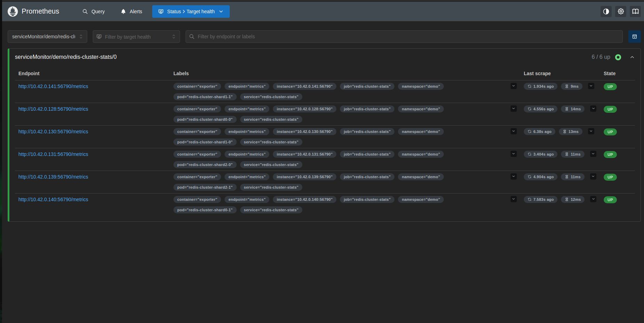Expand scrape details chevron for the 10.42.0.131 row

coord(593,154)
